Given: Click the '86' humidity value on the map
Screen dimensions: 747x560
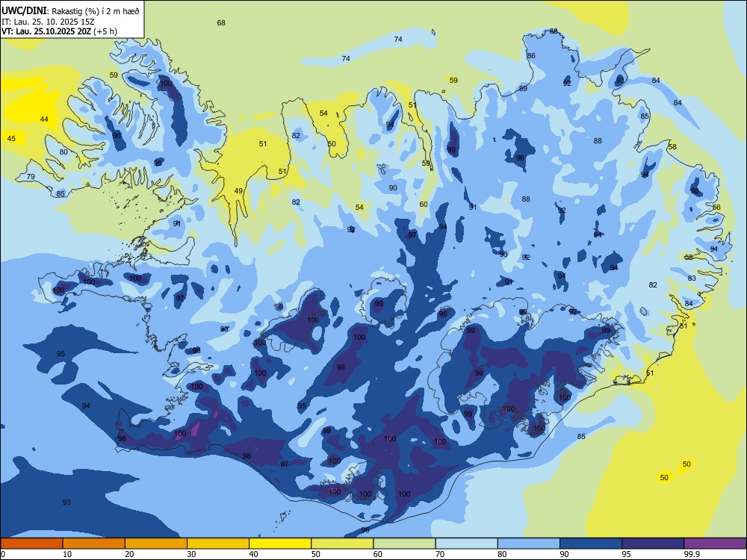Looking at the screenshot, I should point(530,56).
